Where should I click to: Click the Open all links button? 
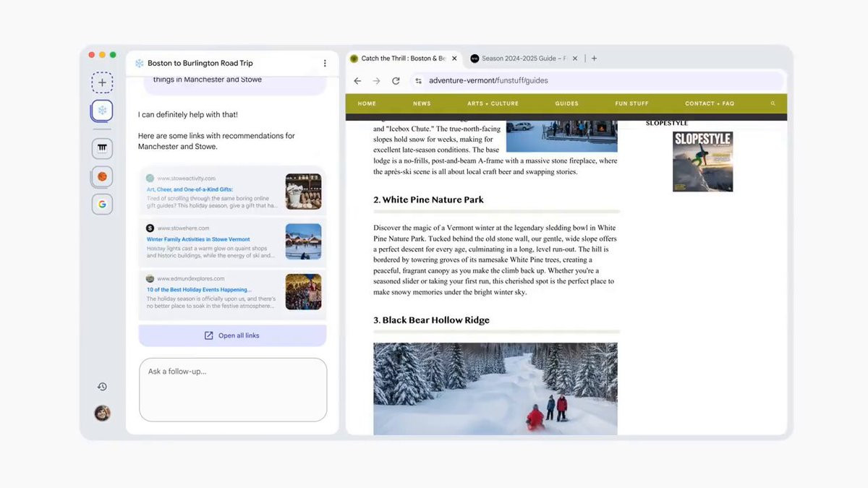click(232, 335)
